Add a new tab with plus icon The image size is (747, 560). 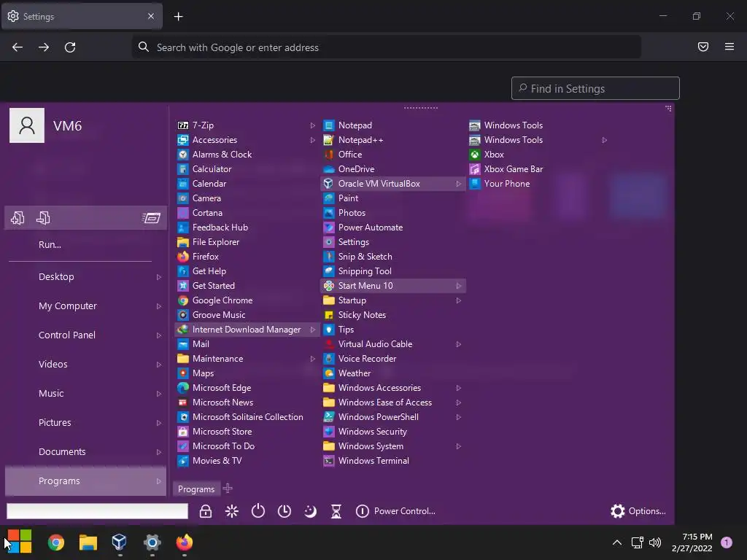coord(228,488)
